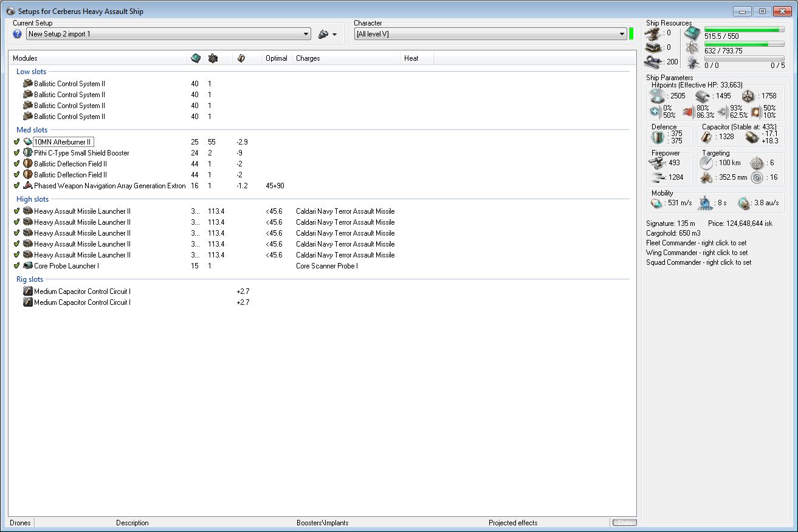This screenshot has width=798, height=532.
Task: Click the targeting range icon showing 100 km
Action: pyautogui.click(x=706, y=163)
